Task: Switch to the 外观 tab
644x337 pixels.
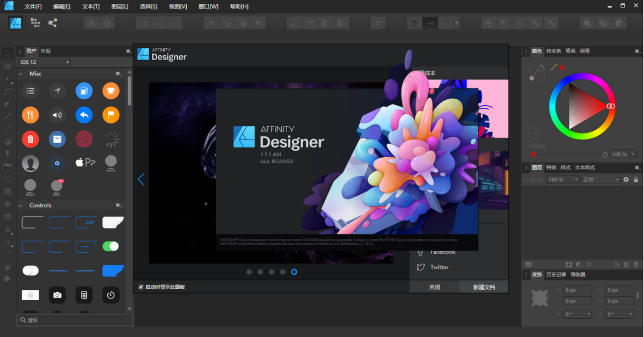Action: click(x=46, y=52)
